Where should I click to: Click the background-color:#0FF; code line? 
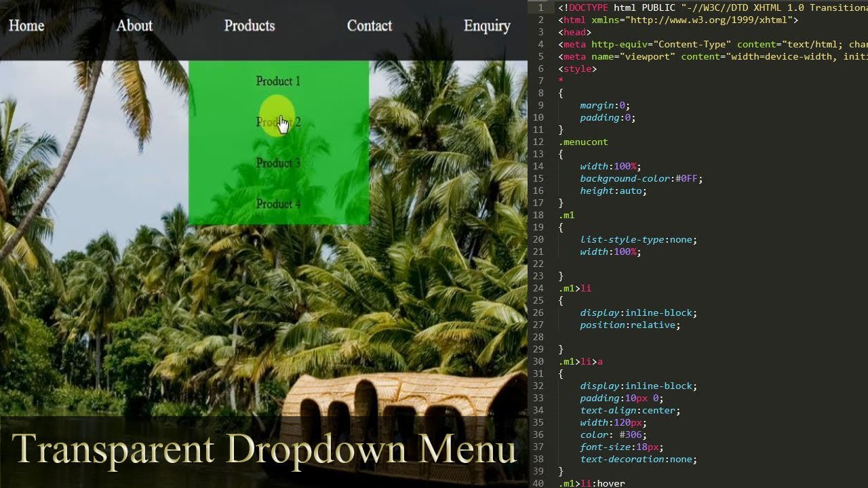(x=642, y=179)
